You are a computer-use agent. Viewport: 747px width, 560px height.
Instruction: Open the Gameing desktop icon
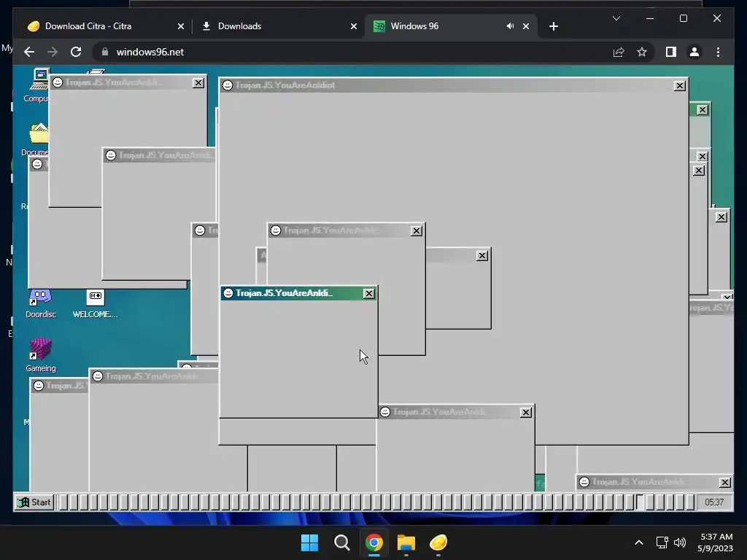[x=41, y=355]
